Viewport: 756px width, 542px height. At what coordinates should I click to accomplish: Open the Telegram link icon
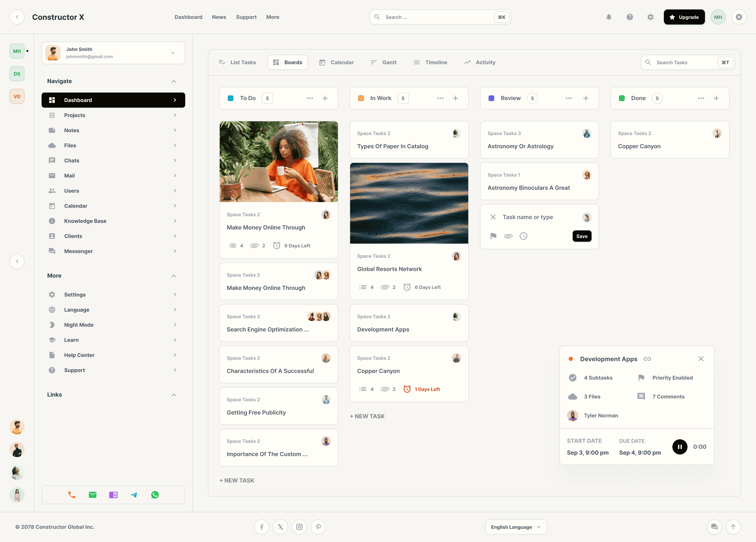click(134, 495)
